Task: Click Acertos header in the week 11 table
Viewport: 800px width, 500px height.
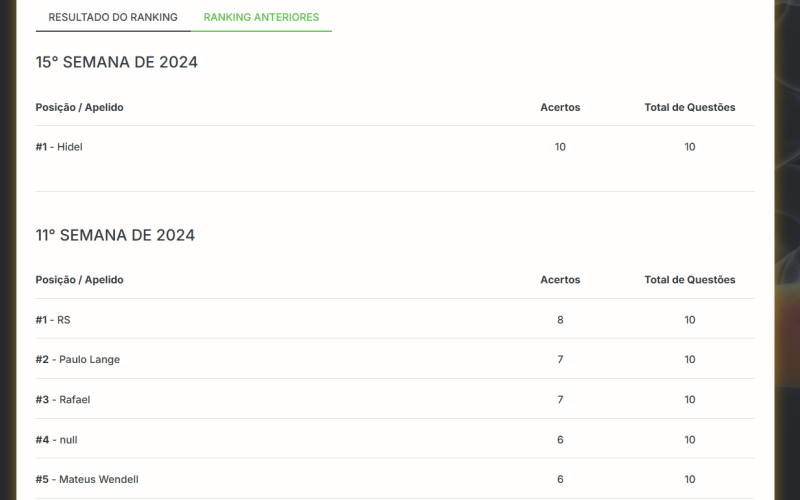Action: pyautogui.click(x=560, y=280)
